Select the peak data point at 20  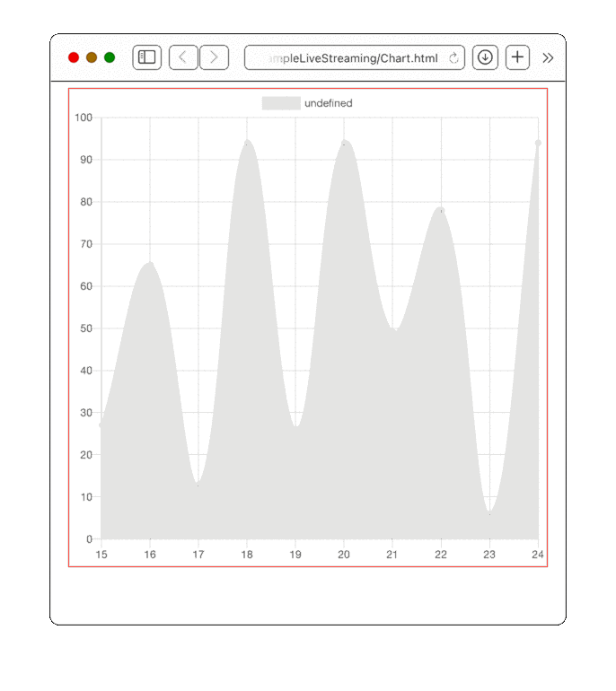(x=344, y=143)
